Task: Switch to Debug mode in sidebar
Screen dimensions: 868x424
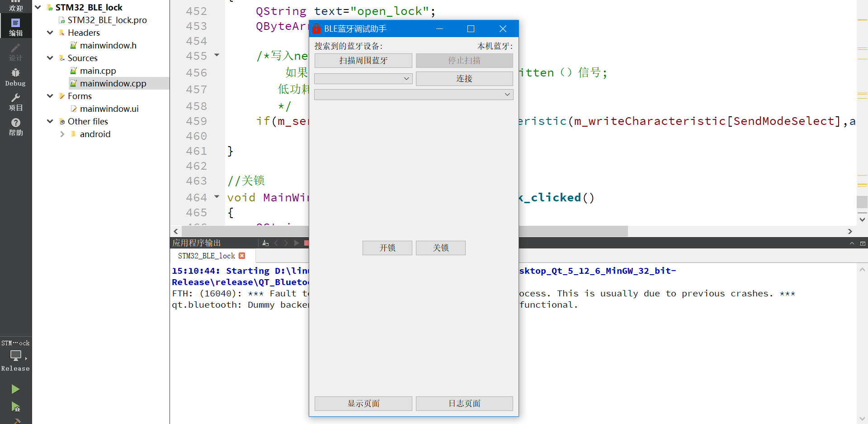Action: (x=16, y=77)
